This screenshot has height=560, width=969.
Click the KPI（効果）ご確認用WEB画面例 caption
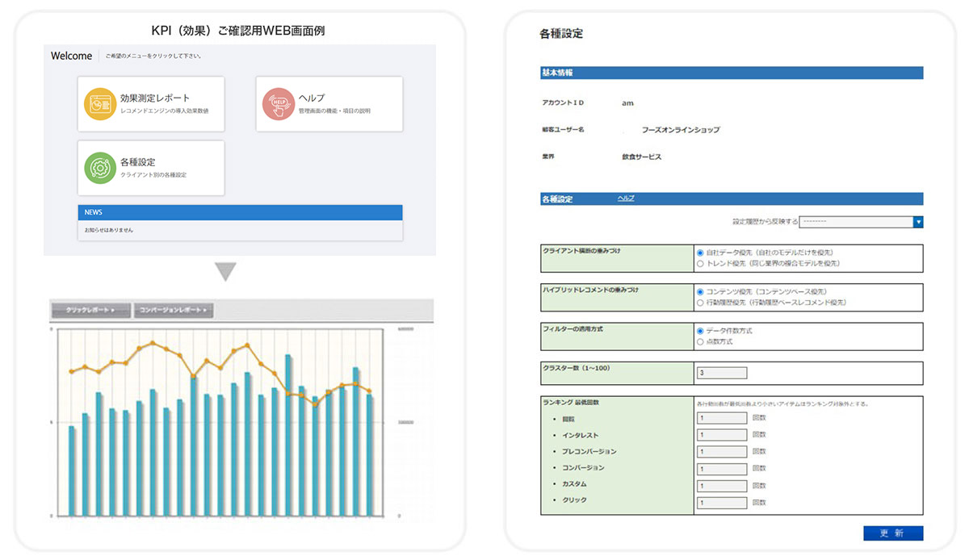[239, 30]
